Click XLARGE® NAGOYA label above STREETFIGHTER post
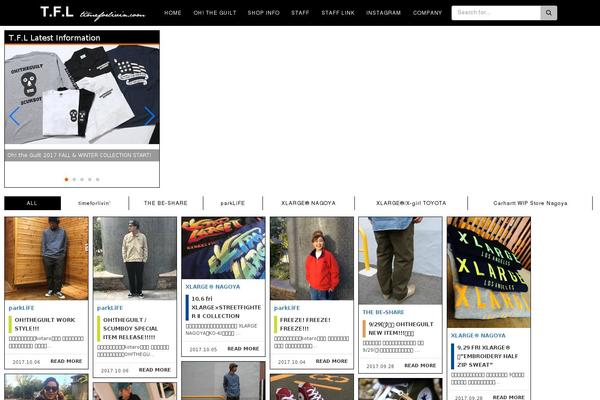600x400 pixels. 213,287
